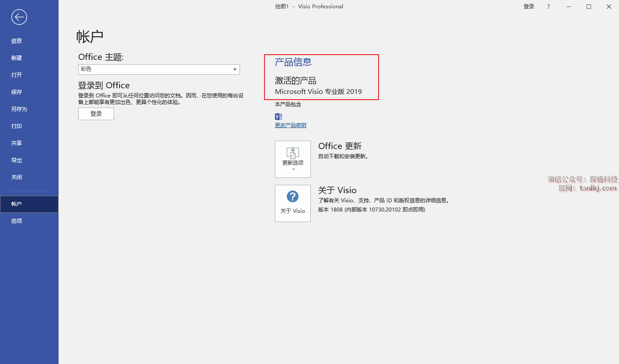Maximize the Visio window
The image size is (619, 364).
click(589, 7)
